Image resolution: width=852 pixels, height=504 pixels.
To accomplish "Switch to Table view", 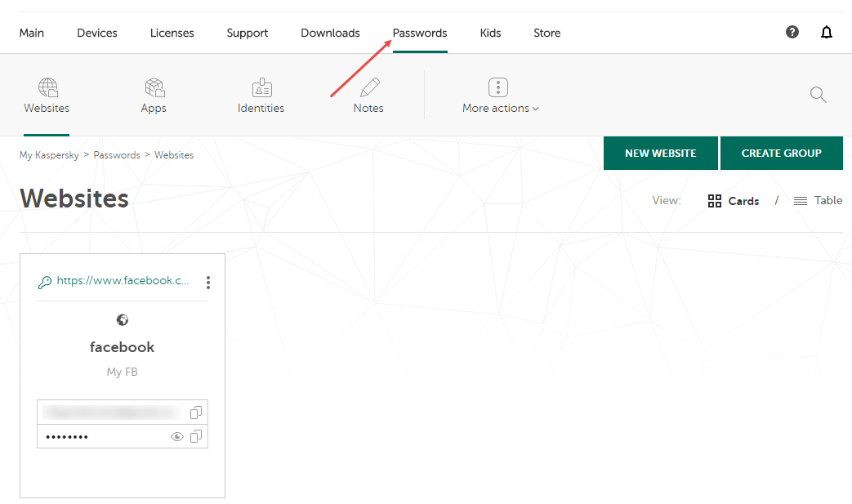I will click(x=819, y=201).
